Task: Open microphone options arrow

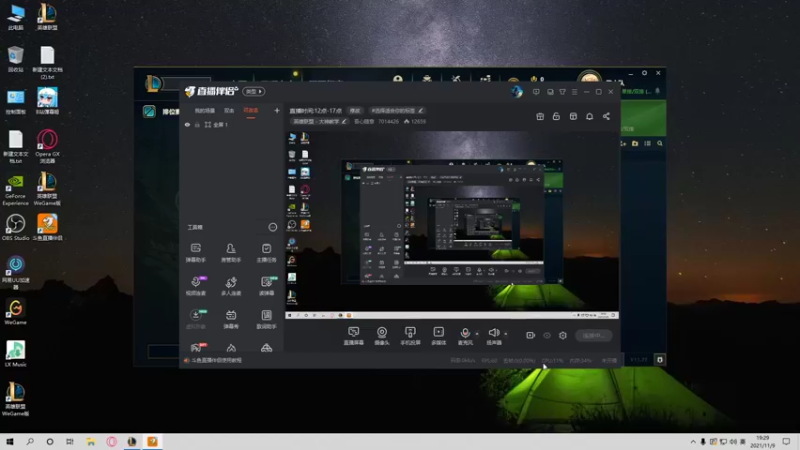Action: click(x=477, y=334)
